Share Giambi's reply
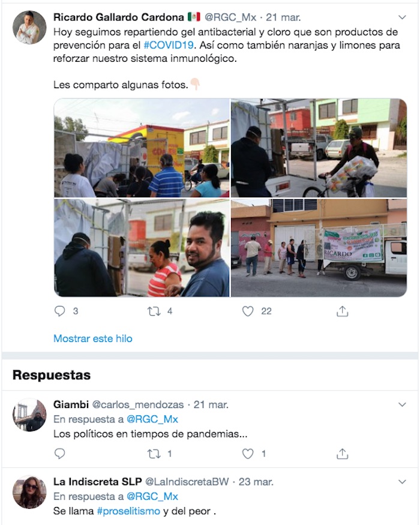 [342, 454]
